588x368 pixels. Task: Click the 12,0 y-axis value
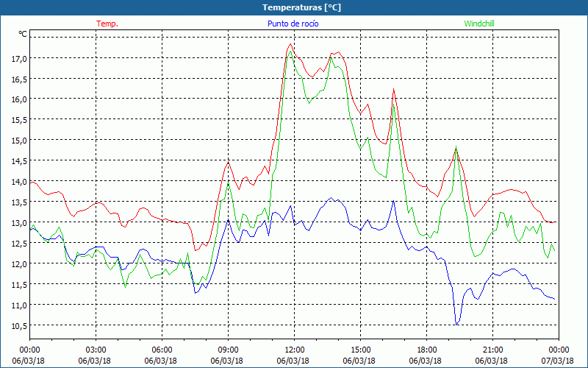19,263
